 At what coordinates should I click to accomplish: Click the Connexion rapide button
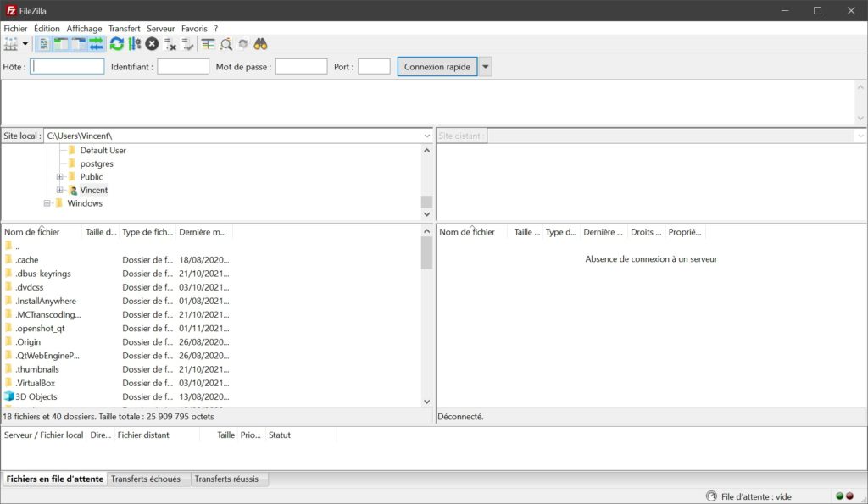pyautogui.click(x=437, y=67)
